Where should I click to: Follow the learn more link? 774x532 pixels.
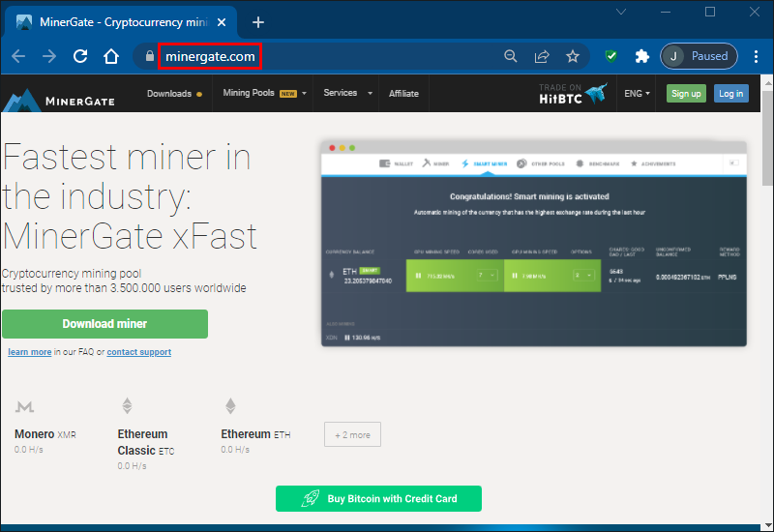click(30, 352)
